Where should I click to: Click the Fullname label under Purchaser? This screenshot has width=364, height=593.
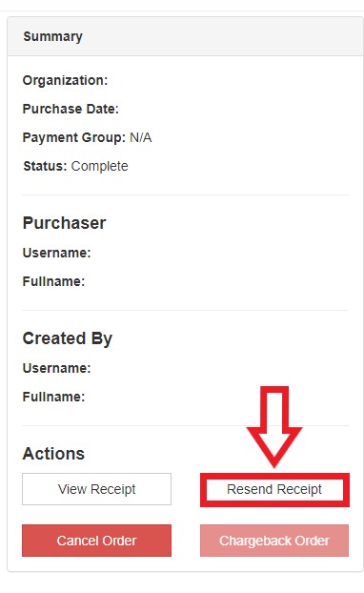(53, 281)
